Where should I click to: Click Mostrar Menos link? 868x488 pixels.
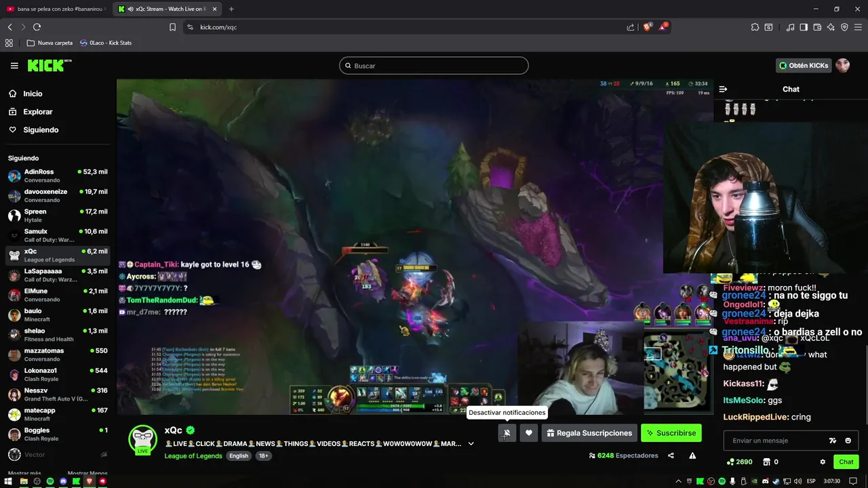[x=87, y=474]
